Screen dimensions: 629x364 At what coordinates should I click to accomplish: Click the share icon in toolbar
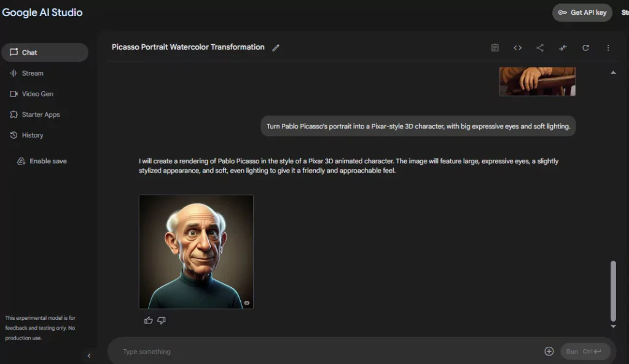point(540,48)
